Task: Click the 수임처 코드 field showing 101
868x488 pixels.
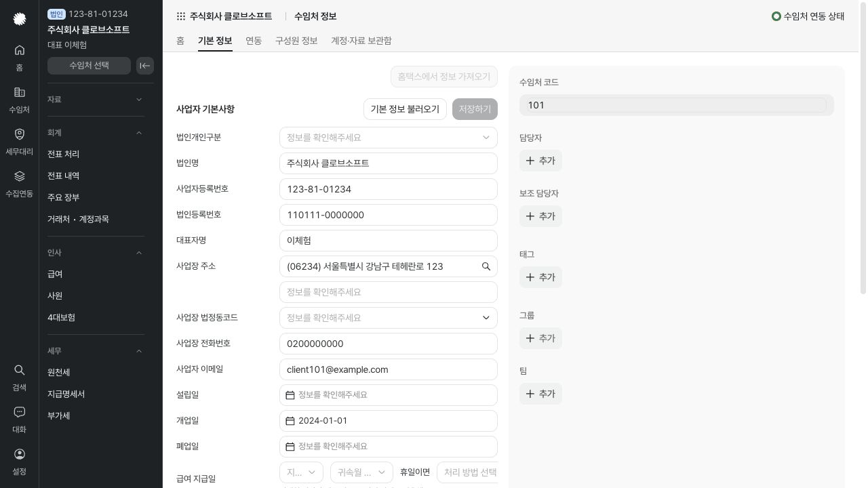Action: pyautogui.click(x=677, y=105)
